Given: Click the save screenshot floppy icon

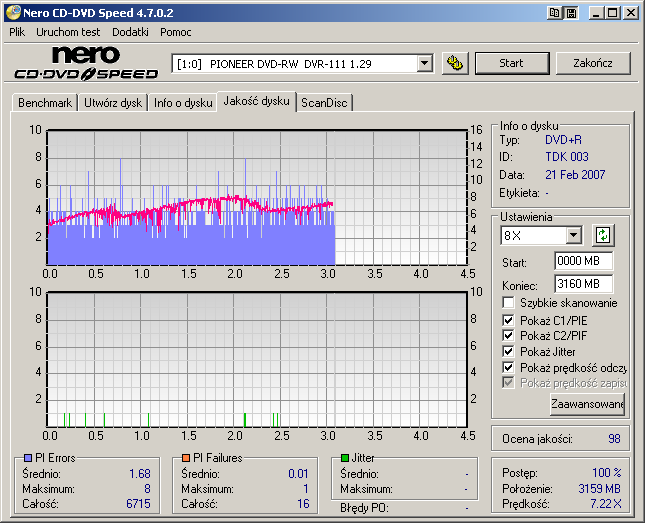Looking at the screenshot, I should point(571,13).
